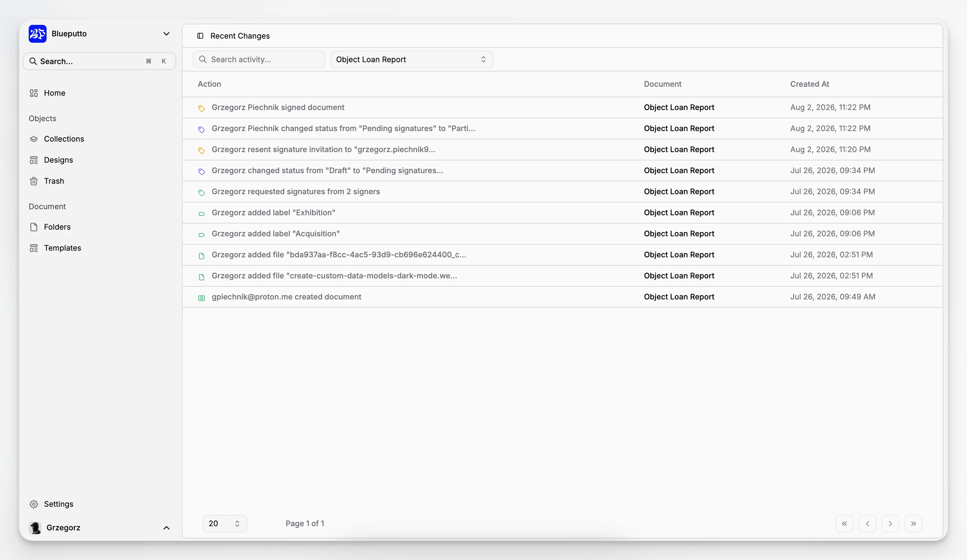Click "Aug 2, 2026, 11:20 PM" timestamp

[x=830, y=149]
